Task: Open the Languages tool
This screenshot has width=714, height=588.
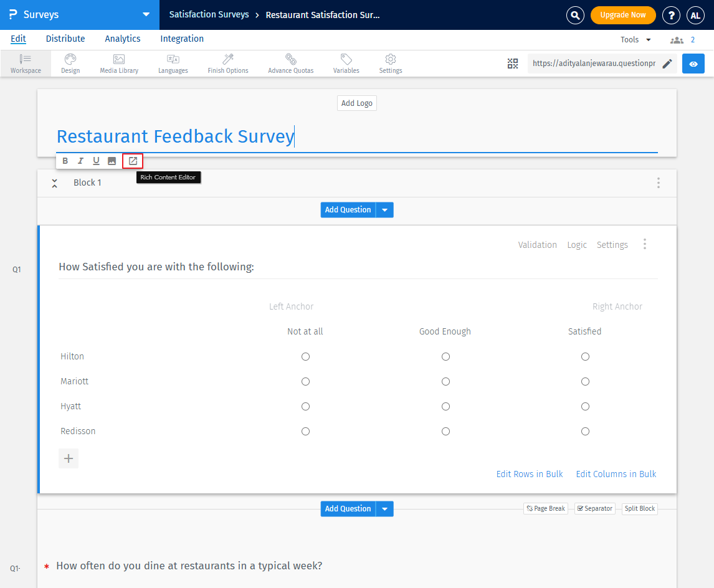Action: 173,63
